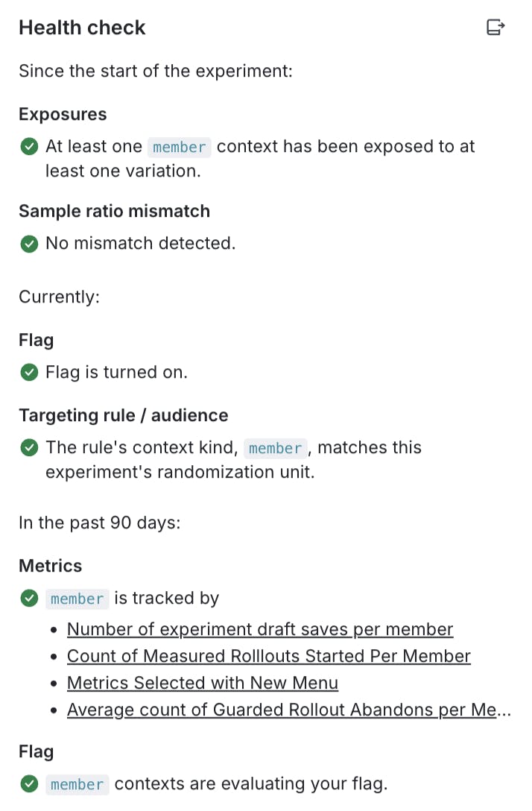Click the Sample ratio mismatch heading
Viewport: 532px width, 811px height.
[114, 212]
